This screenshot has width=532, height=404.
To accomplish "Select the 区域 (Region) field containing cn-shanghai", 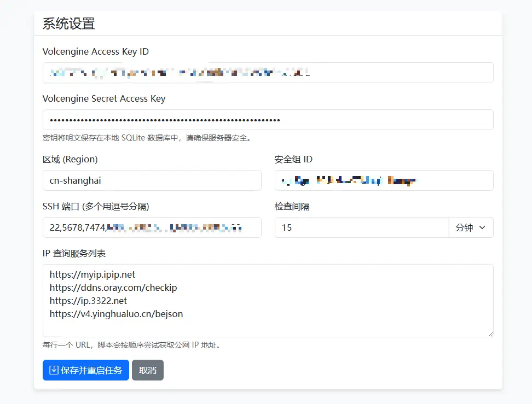I will pos(152,180).
